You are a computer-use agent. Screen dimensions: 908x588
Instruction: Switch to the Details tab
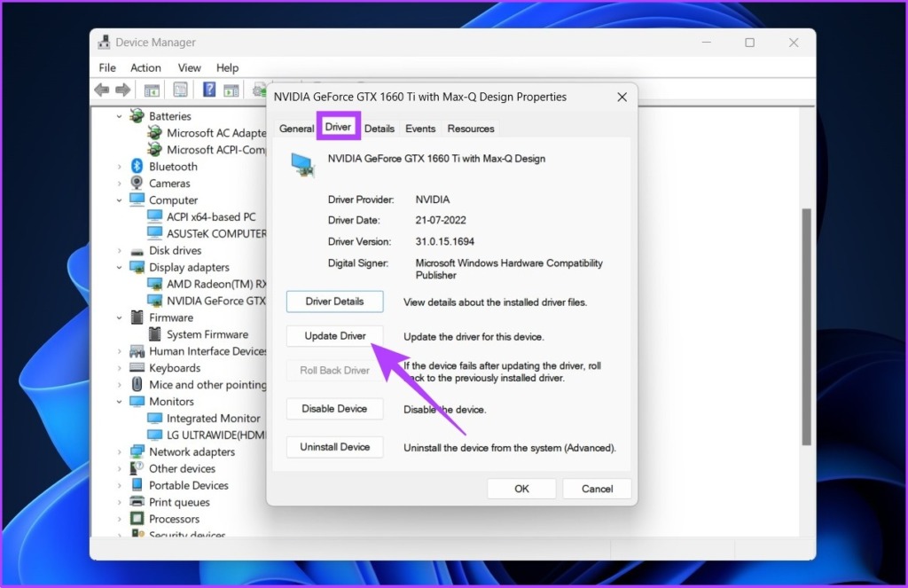[380, 129]
